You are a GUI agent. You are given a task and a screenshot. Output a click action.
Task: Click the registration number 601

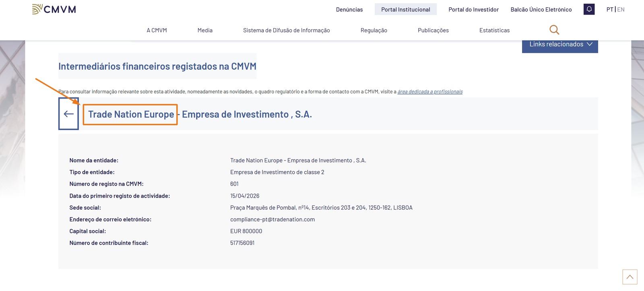[234, 184]
